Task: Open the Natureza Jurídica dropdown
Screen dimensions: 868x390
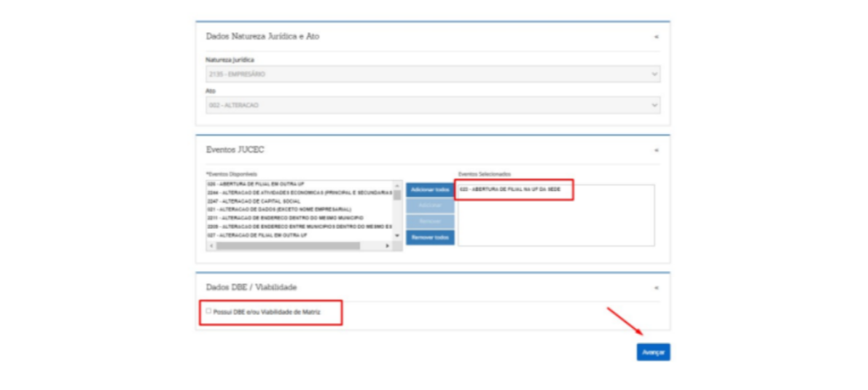Action: (x=433, y=74)
